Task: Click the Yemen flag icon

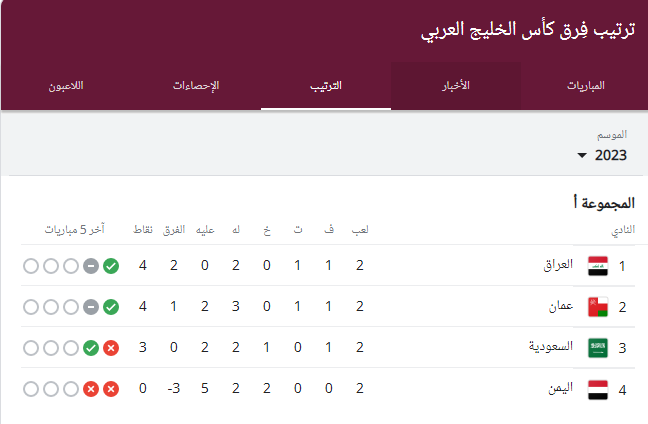Action: (597, 388)
